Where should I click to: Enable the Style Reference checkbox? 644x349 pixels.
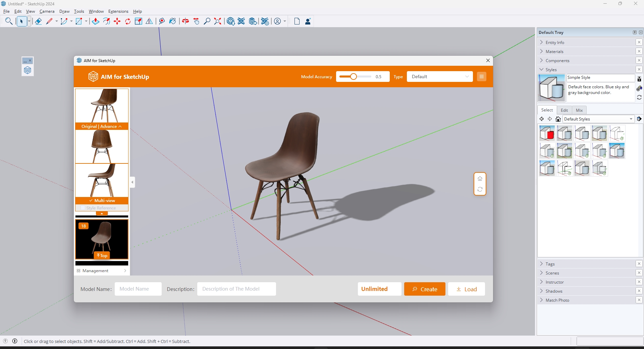(83, 208)
